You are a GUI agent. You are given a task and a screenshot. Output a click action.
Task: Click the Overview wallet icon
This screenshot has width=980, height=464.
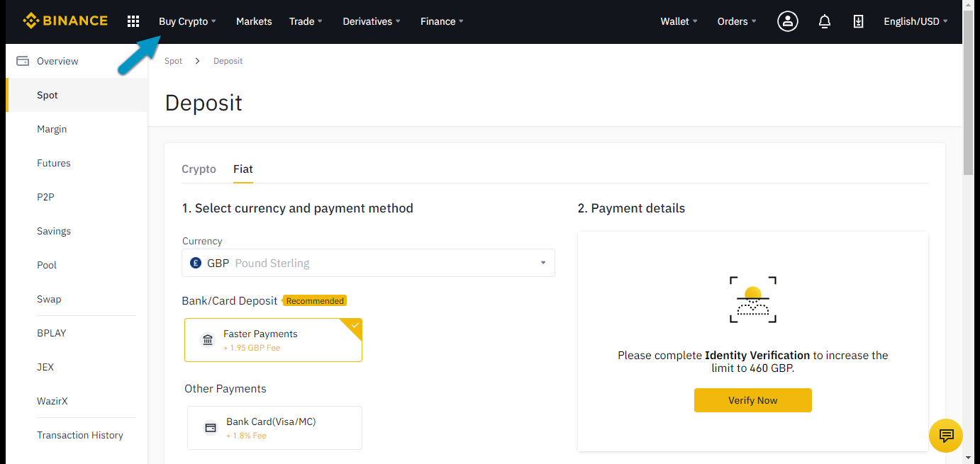click(23, 61)
